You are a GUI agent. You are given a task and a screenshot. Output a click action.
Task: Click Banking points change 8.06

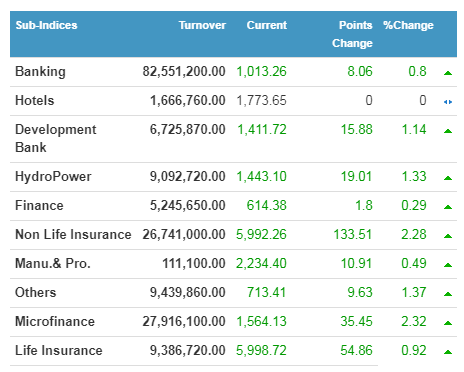tap(360, 71)
